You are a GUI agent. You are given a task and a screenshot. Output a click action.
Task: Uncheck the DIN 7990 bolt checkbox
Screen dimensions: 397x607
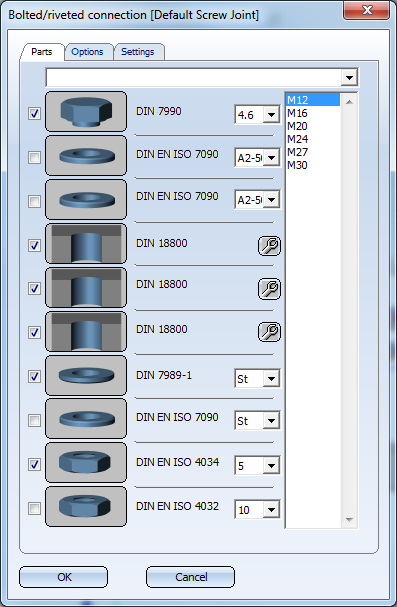coord(34,113)
